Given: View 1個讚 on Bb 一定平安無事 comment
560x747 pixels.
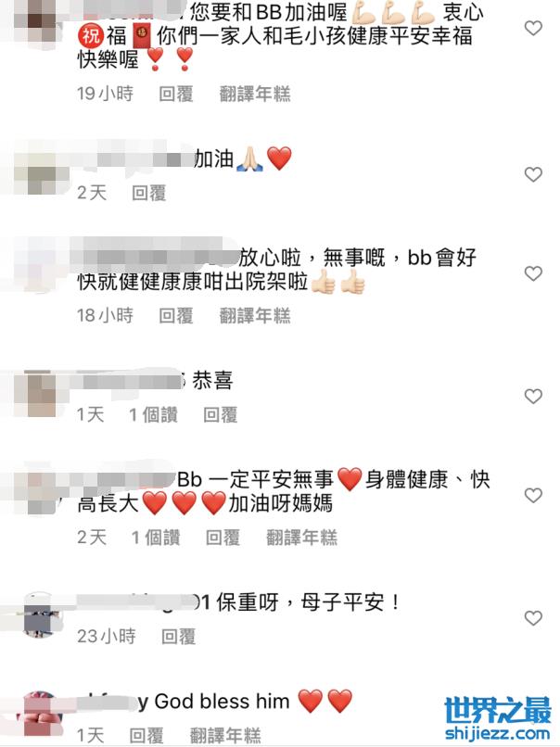Looking at the screenshot, I should pyautogui.click(x=156, y=538).
